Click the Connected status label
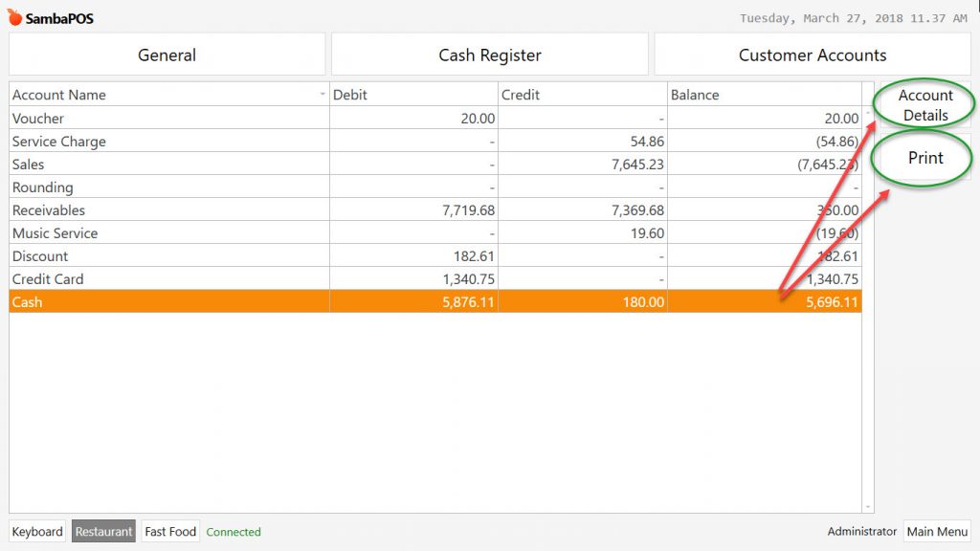Screen dimensions: 980x551 coord(234,532)
